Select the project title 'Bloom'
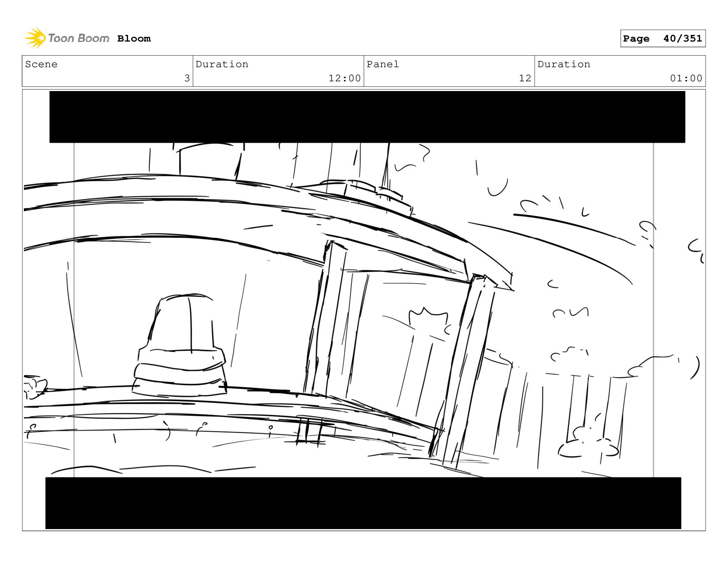 coord(134,39)
